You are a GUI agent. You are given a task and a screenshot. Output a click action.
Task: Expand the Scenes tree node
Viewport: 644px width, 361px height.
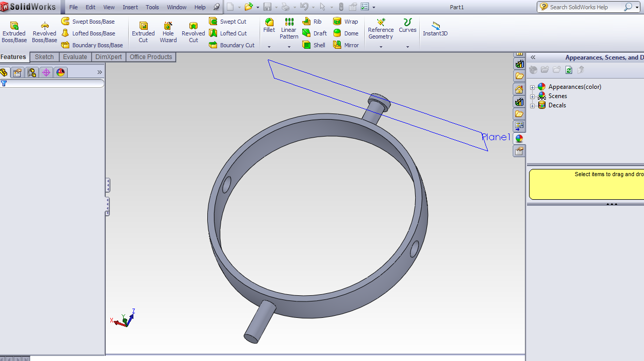click(533, 97)
